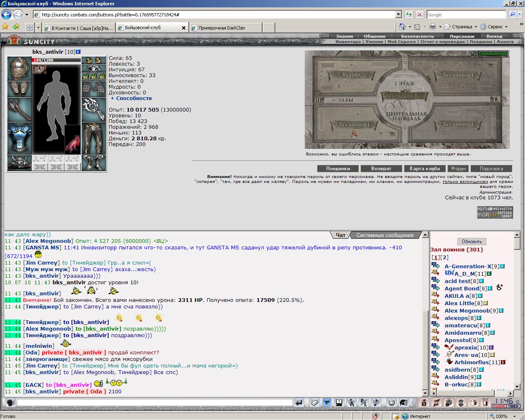Viewport: 525px width, 420px height.
Task: Click the info icon next to bks_antivir [10]
Action: pos(78,52)
